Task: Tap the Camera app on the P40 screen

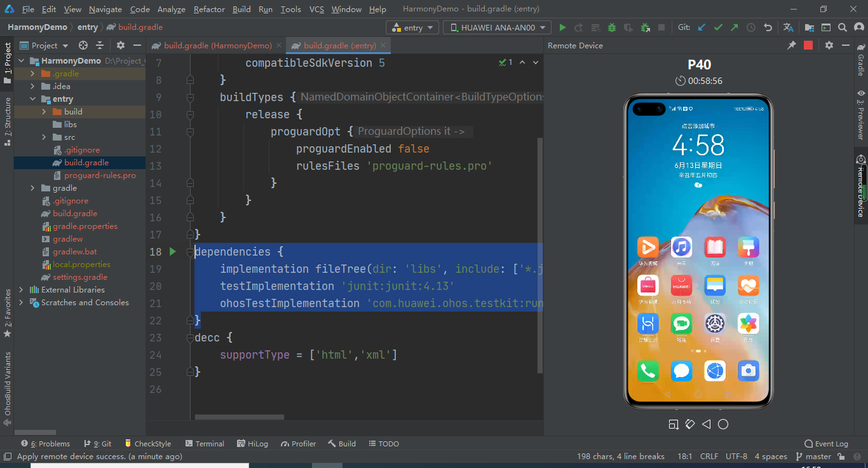Action: click(749, 371)
